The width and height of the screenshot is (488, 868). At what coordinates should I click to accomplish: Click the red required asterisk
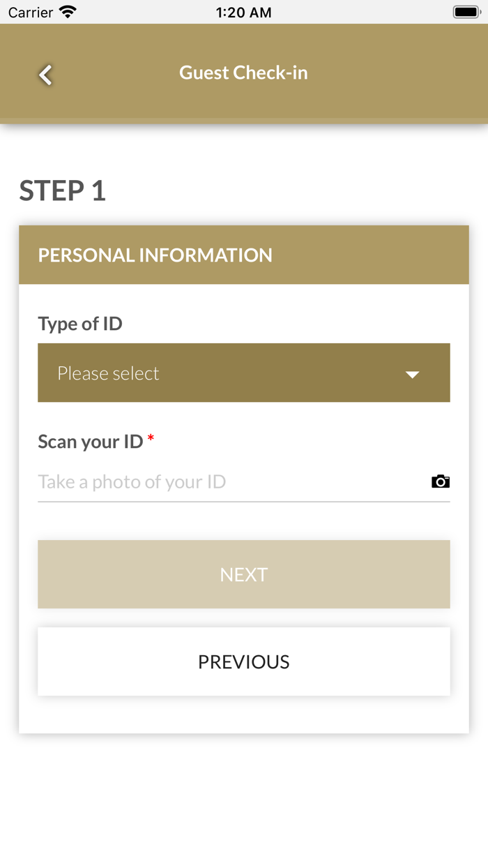(x=151, y=440)
